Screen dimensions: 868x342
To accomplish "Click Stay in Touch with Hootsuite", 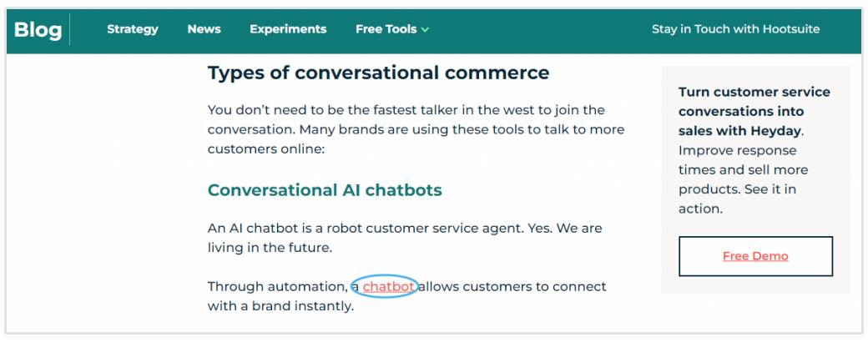I will coord(735,29).
